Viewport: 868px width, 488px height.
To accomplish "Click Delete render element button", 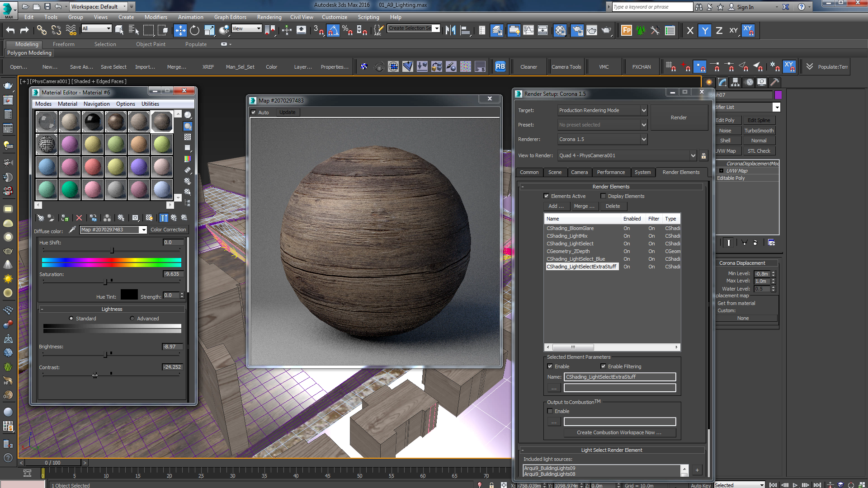I will pos(613,206).
